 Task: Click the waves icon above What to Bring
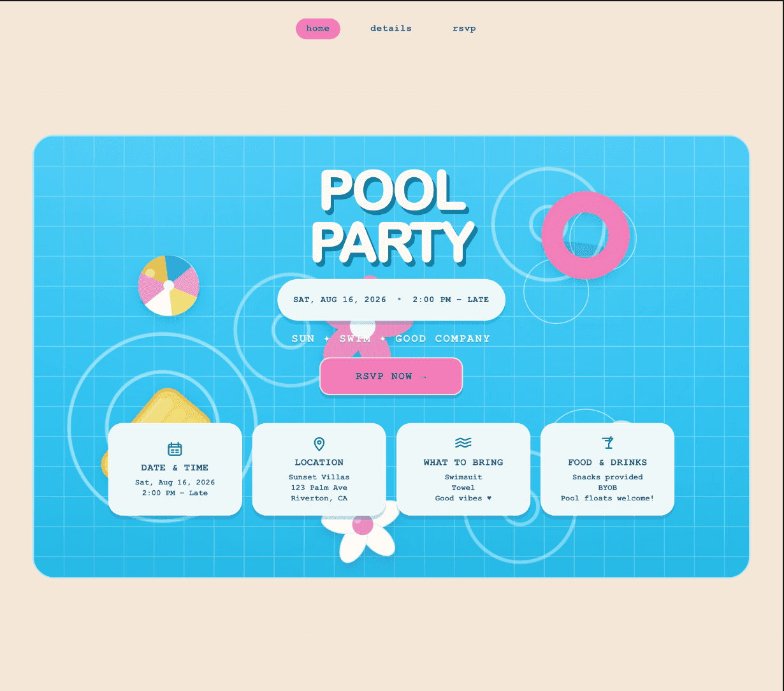tap(463, 442)
